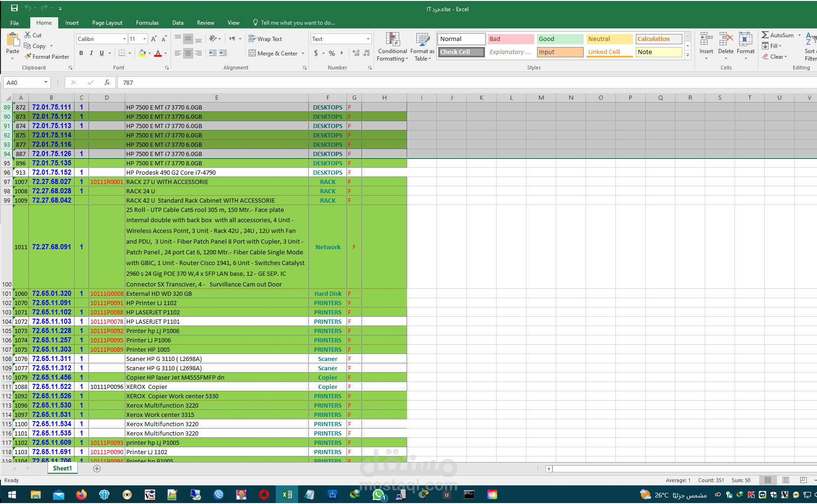Select column E header
Screen dimensions: 817x504
pyautogui.click(x=217, y=97)
